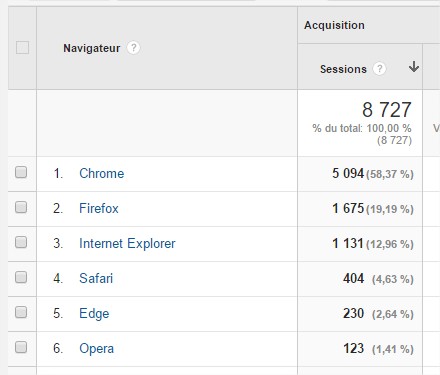This screenshot has height=375, width=440.
Task: Select the Safari sessions value 404
Action: point(353,278)
